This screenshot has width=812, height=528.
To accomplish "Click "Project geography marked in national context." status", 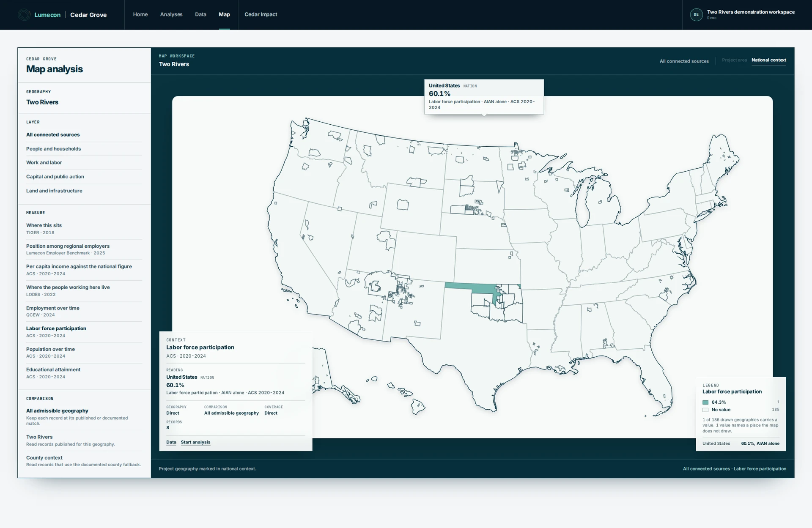I will pos(207,469).
